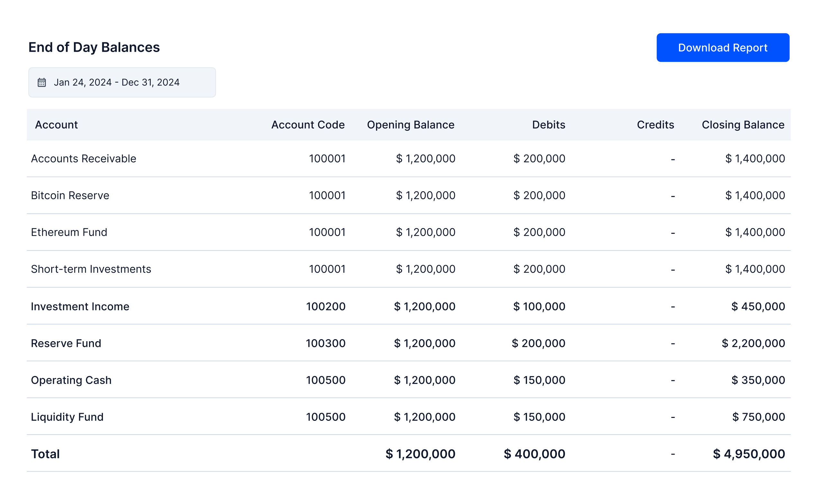Click Operating Cash closing balance $ 350,000
818x504 pixels.
(x=758, y=380)
